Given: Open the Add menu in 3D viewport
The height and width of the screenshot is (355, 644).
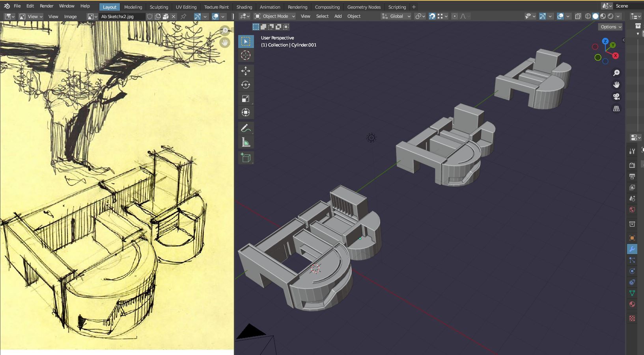Looking at the screenshot, I should tap(338, 16).
